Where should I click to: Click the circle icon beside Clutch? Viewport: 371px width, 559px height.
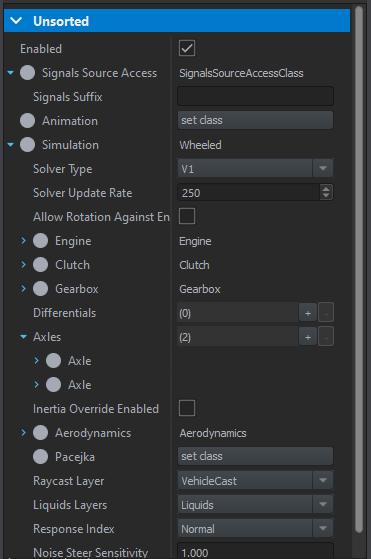click(x=41, y=265)
